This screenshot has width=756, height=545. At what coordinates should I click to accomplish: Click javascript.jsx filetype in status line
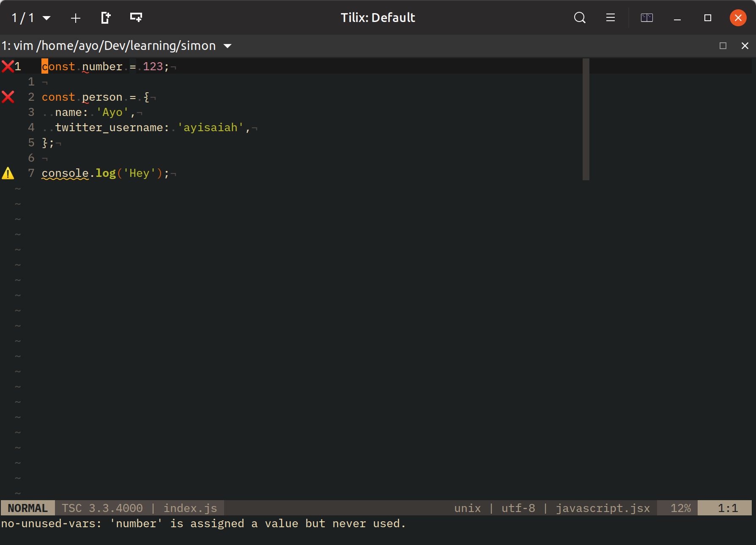[x=603, y=508]
